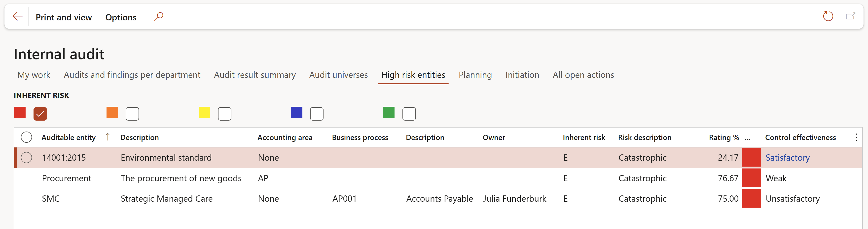Click the sort arrow beside Auditable entity

point(108,137)
